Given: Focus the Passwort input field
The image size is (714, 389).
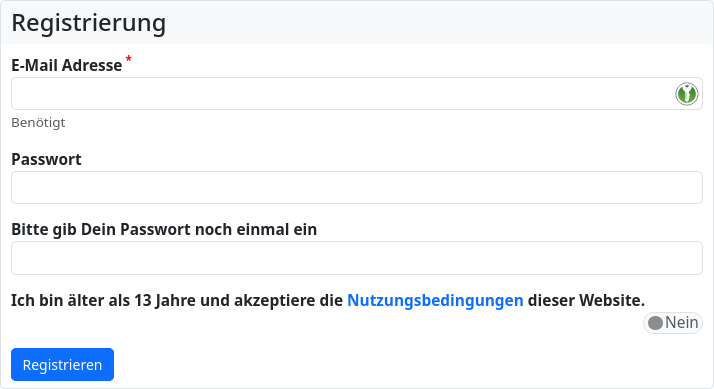Looking at the screenshot, I should pyautogui.click(x=357, y=187).
